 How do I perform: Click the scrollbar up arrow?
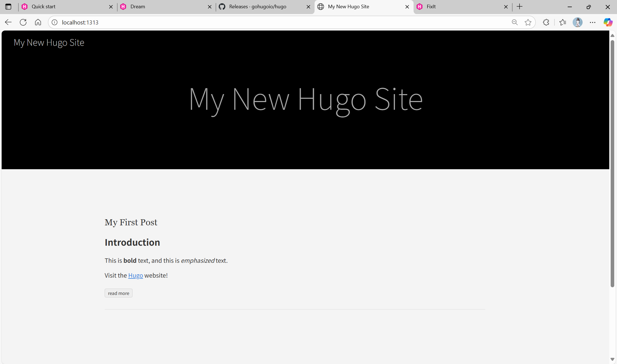pyautogui.click(x=612, y=35)
